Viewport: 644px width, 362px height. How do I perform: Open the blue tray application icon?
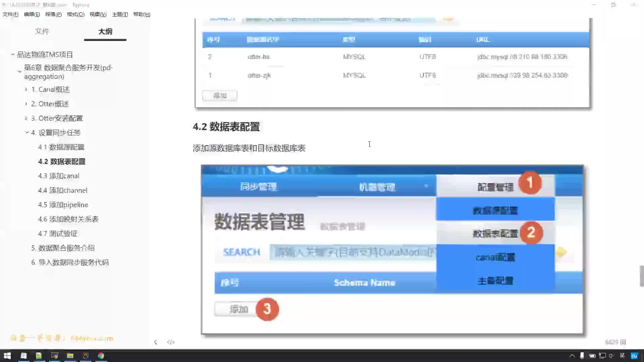[634, 356]
